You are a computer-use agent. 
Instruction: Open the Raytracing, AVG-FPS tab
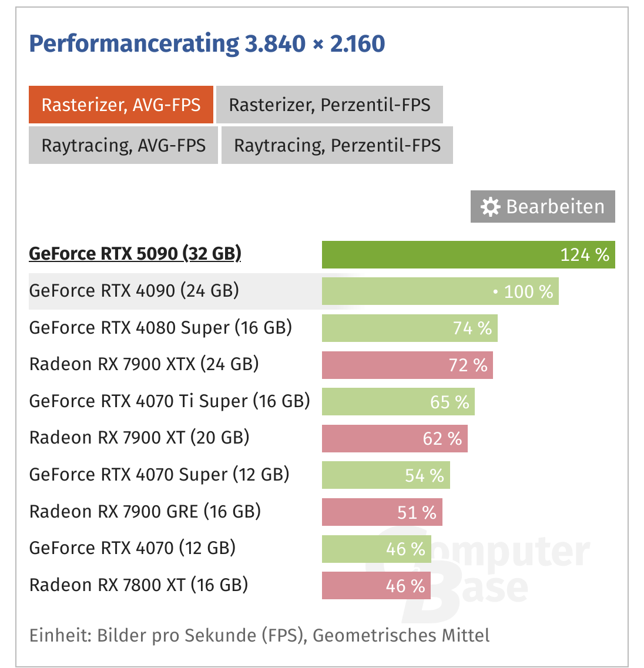pos(123,145)
